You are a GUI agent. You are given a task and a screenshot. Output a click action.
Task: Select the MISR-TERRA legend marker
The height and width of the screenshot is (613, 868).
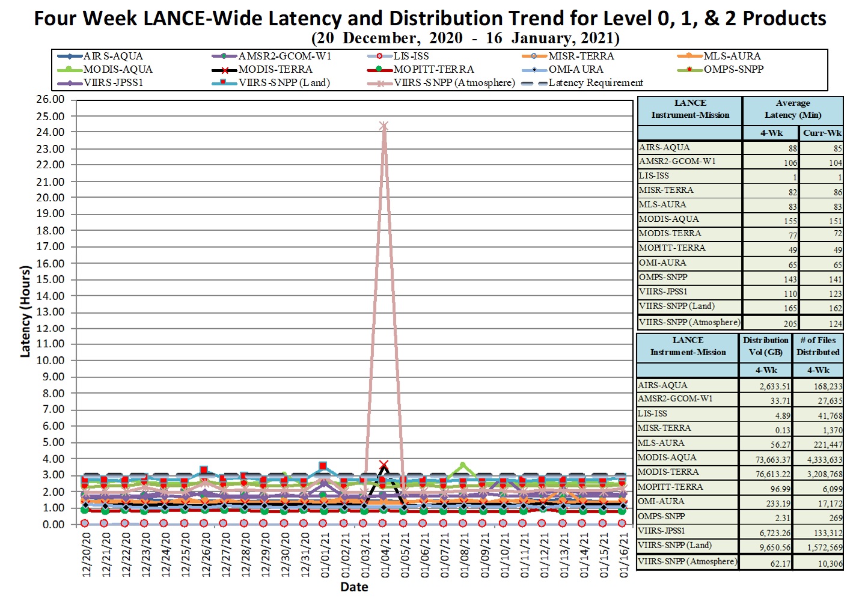pyautogui.click(x=535, y=56)
